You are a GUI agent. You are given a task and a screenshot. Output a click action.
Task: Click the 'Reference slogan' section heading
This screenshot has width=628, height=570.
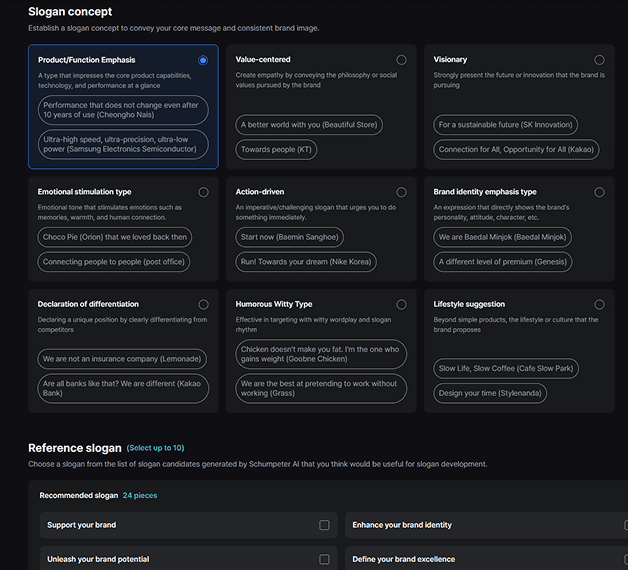[x=75, y=448]
